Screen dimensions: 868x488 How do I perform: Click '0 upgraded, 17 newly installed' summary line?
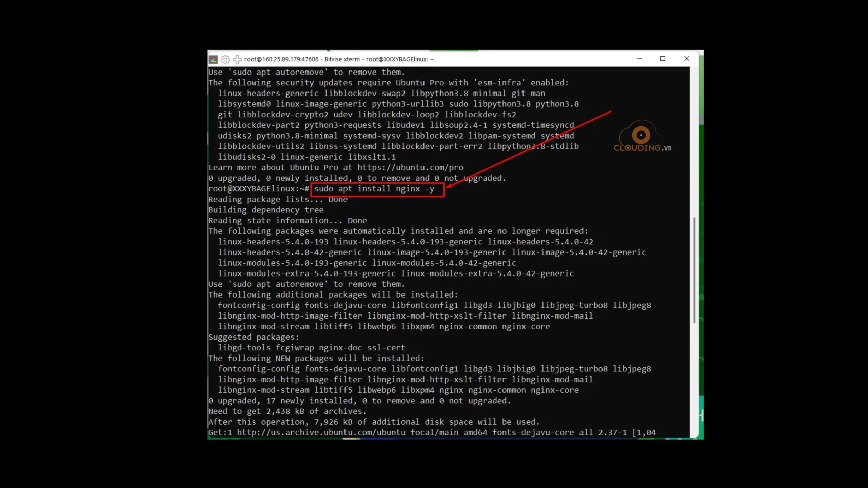coord(359,401)
